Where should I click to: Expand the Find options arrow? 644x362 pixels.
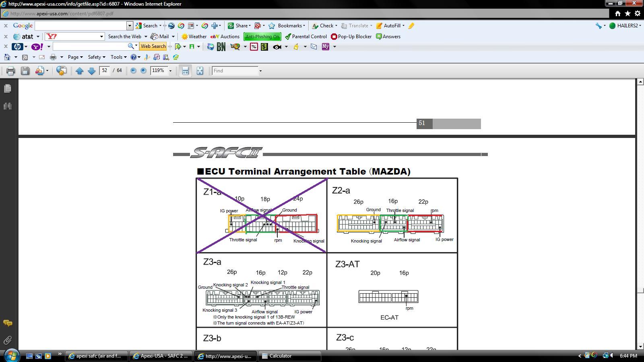(260, 71)
